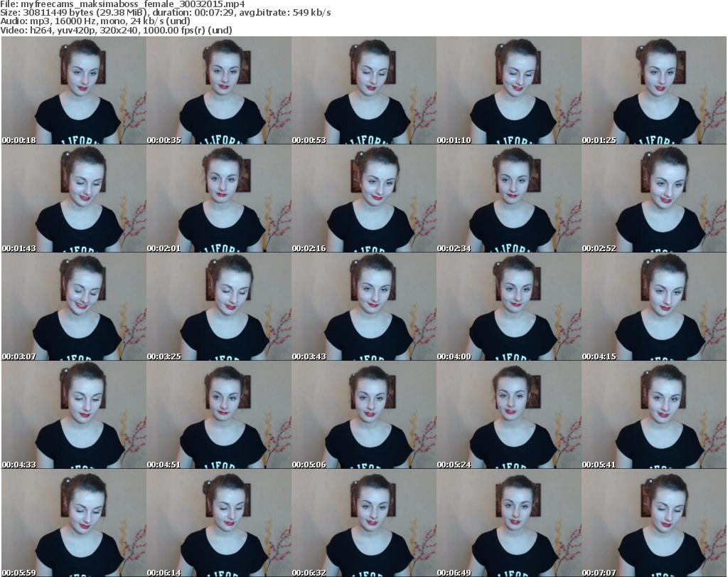Choose the frame with timestamp 00:06:49
Viewport: 728px width, 577px height.
pyautogui.click(x=509, y=523)
